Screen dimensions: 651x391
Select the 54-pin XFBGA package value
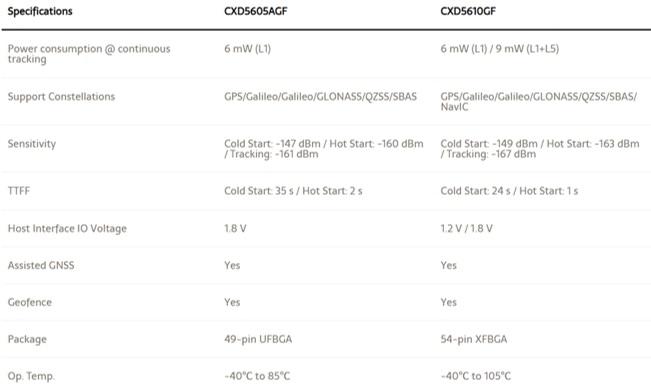(x=474, y=339)
